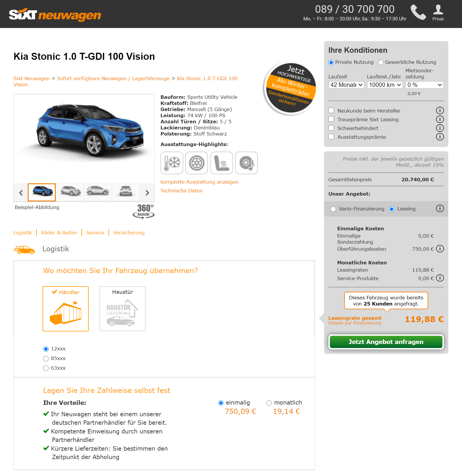The image size is (462, 476).
Task: Click the heated seat highlight icon
Action: pyautogui.click(x=222, y=163)
